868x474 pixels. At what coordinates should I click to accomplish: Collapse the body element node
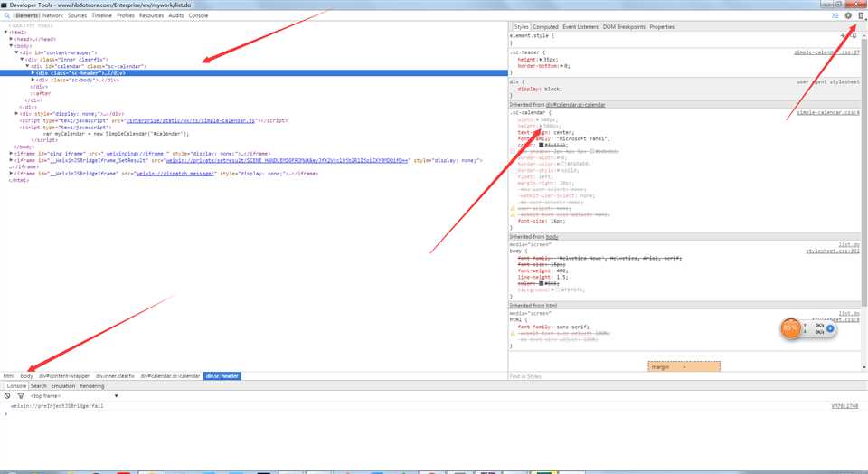11,45
